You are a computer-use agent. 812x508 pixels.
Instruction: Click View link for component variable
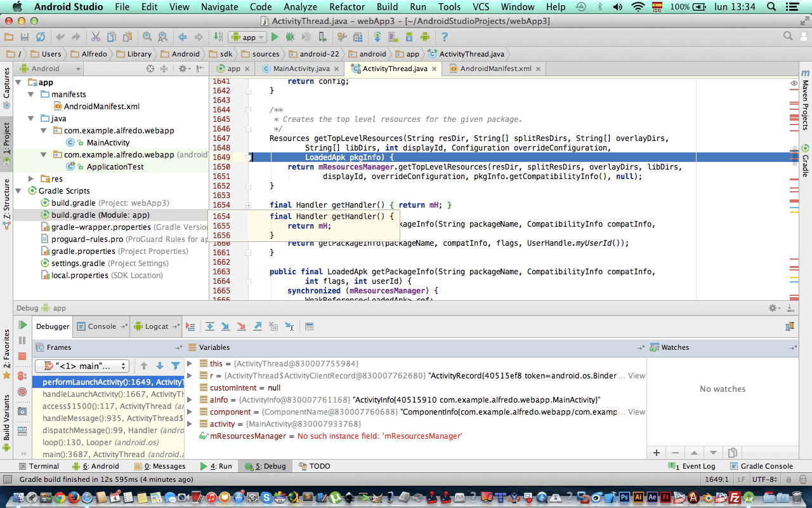[636, 412]
